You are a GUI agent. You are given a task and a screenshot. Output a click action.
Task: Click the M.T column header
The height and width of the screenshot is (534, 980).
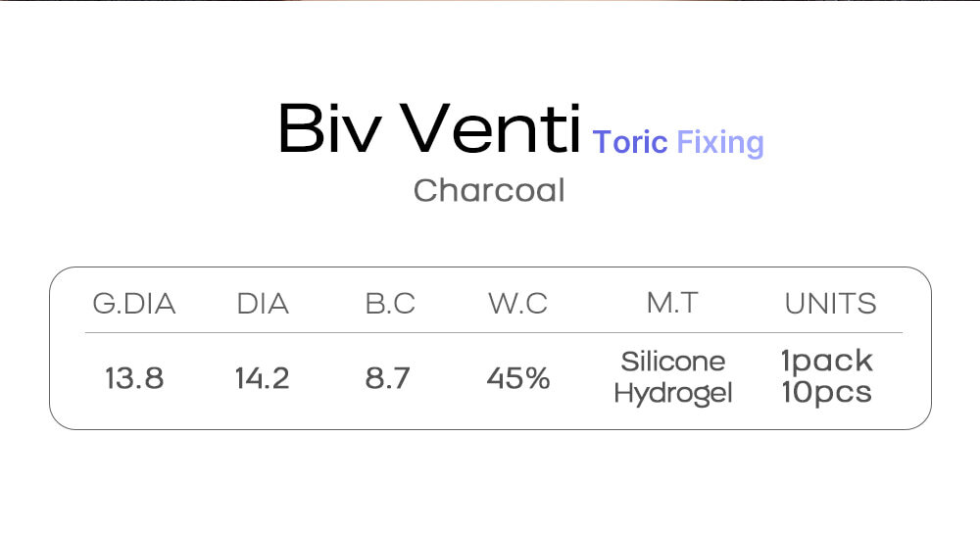pyautogui.click(x=672, y=303)
